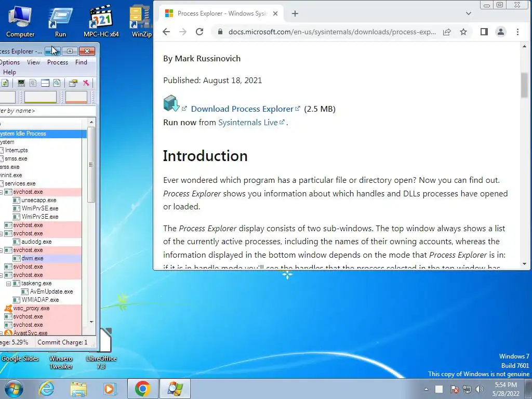Select the Computer desktop icon
The image size is (532, 399).
tap(20, 21)
